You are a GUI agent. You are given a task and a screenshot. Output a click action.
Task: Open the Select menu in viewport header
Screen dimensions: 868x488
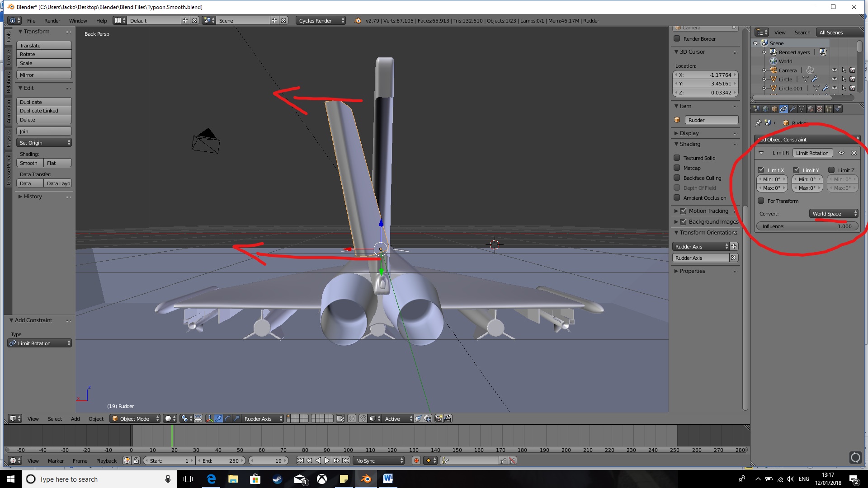(55, 418)
